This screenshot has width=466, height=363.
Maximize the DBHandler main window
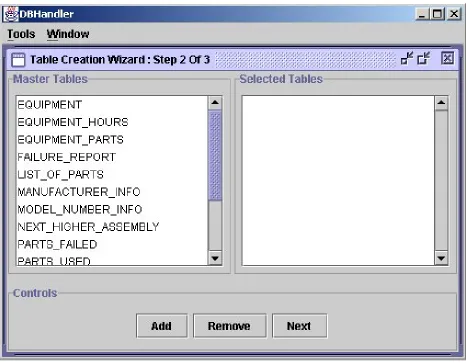[437, 14]
